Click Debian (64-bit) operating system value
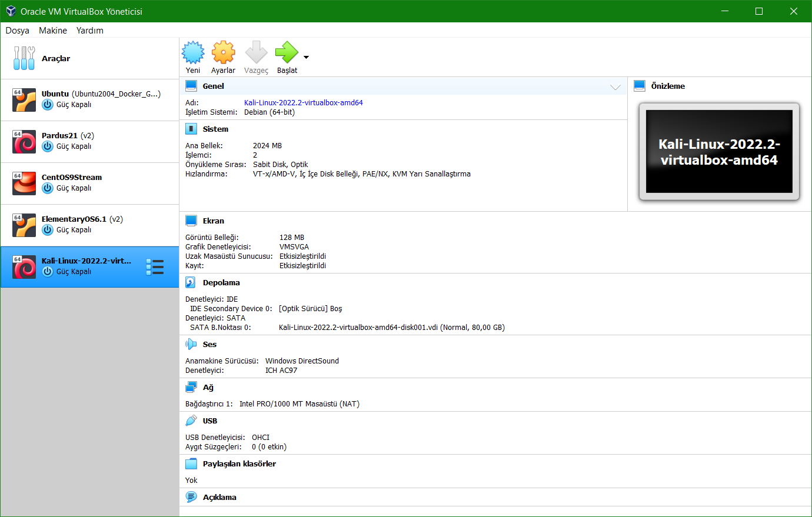The height and width of the screenshot is (517, 812). pos(269,112)
